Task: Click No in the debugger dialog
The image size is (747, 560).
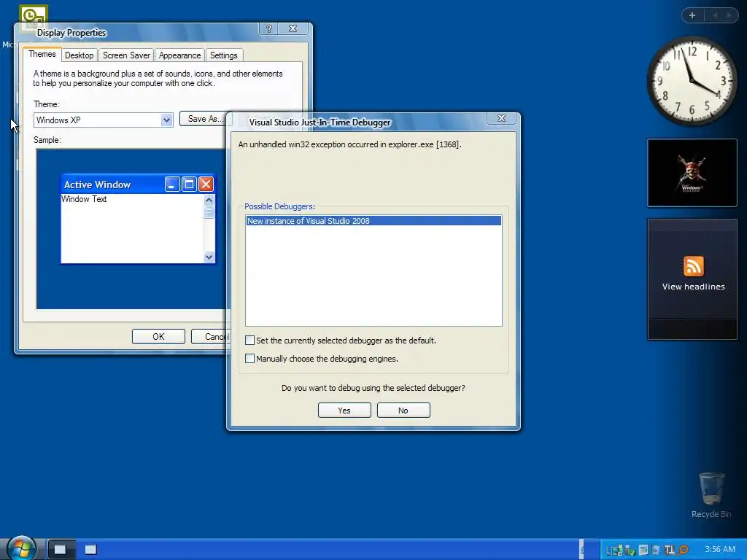Action: point(403,411)
